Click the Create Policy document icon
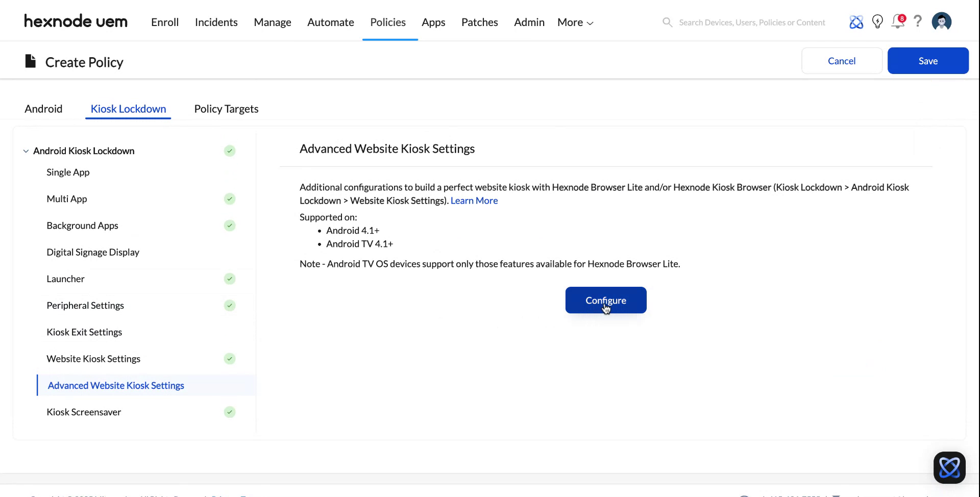Viewport: 980px width, 497px height. [x=30, y=60]
